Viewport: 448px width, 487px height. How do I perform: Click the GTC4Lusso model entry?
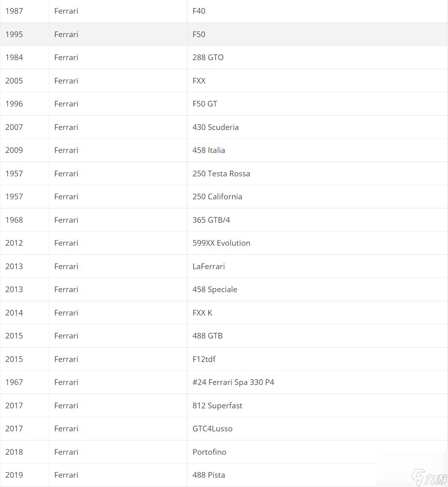coord(212,428)
